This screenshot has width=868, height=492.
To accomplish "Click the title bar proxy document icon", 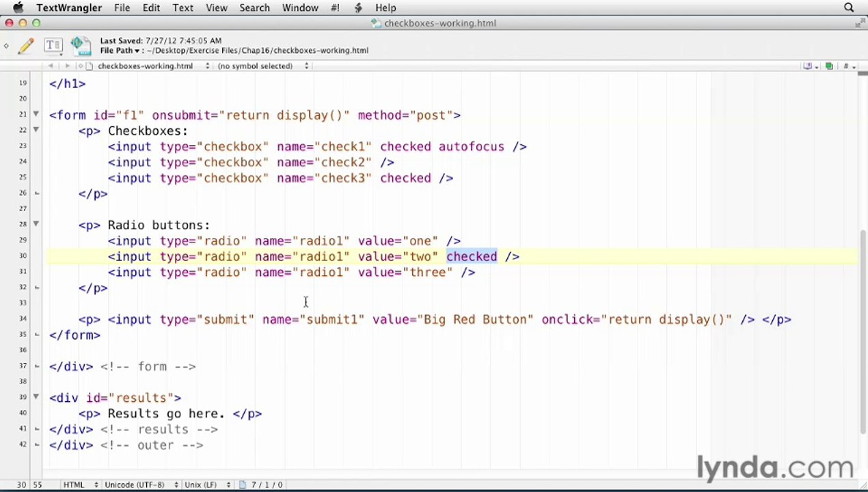I will 377,23.
